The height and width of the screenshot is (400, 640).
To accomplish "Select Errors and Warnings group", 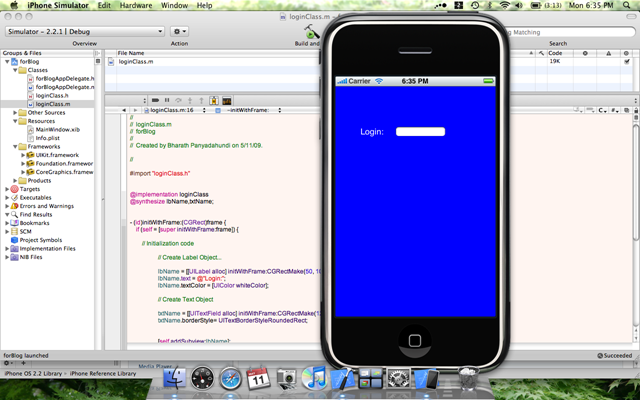I will (47, 206).
